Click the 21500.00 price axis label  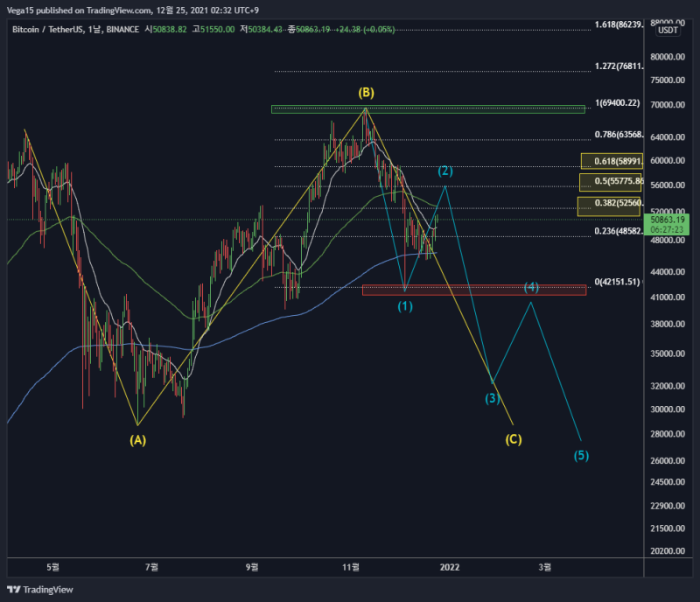[668, 528]
